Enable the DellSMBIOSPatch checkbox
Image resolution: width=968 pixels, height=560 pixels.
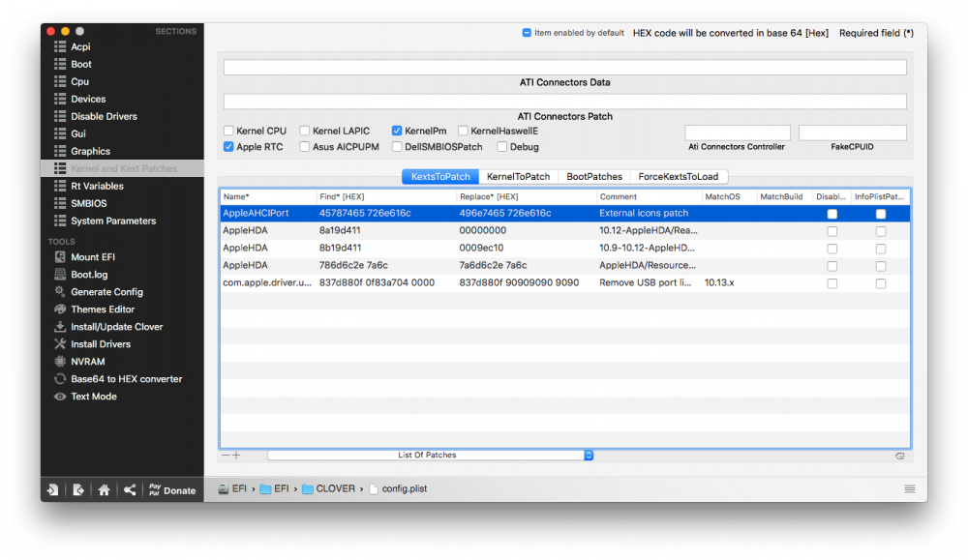[397, 147]
